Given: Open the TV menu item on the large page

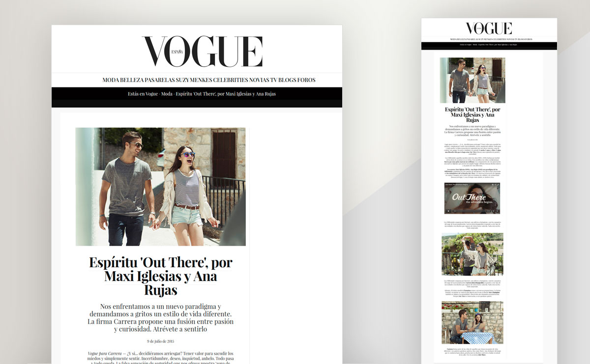Looking at the screenshot, I should point(273,80).
